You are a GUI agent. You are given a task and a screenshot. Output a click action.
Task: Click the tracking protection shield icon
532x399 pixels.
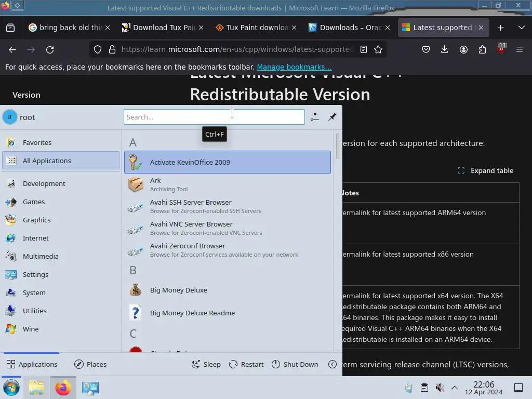(98, 49)
